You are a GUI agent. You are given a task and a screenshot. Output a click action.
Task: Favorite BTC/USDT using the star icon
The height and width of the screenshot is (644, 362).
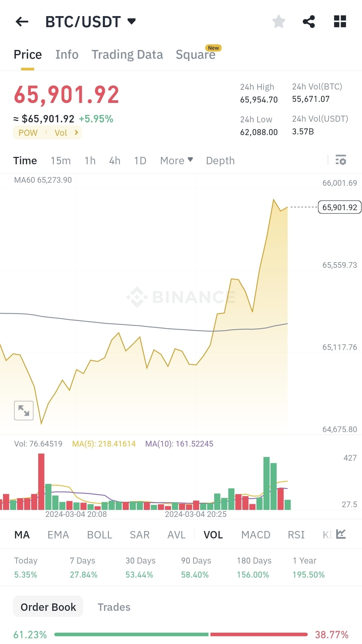[279, 21]
